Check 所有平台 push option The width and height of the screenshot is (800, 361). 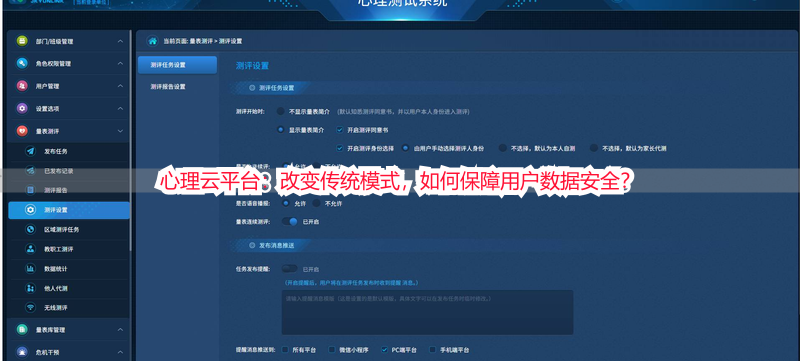tap(285, 350)
